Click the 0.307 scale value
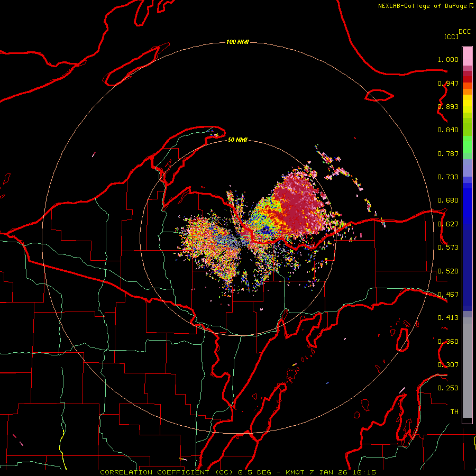The image size is (476, 476). (448, 365)
